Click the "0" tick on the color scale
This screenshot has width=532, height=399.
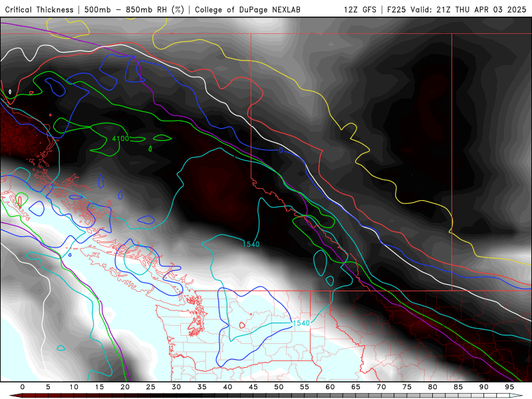(23, 387)
